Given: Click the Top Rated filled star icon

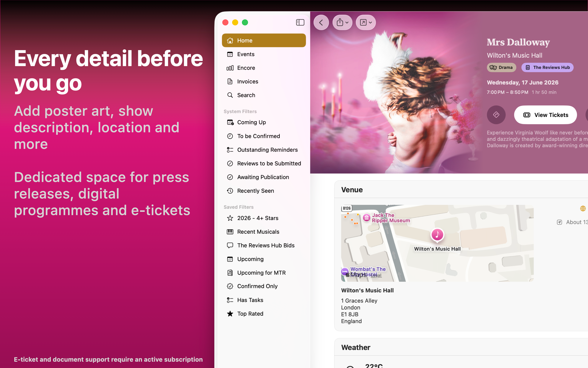Looking at the screenshot, I should tap(230, 313).
